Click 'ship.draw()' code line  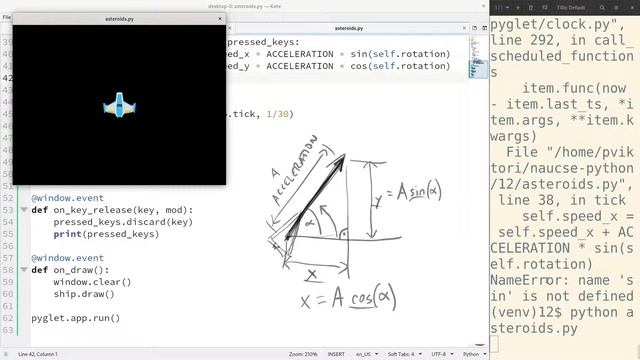coord(84,294)
